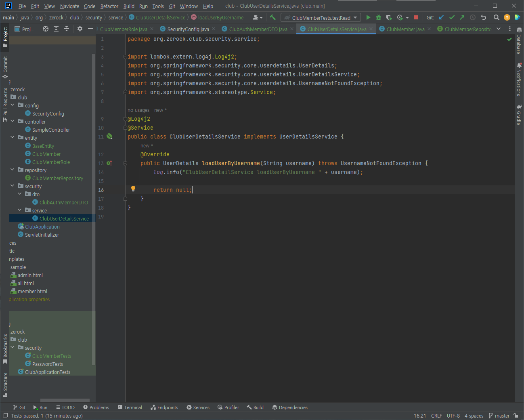Open admin.html in project tree
This screenshot has height=420, width=524.
(30, 275)
